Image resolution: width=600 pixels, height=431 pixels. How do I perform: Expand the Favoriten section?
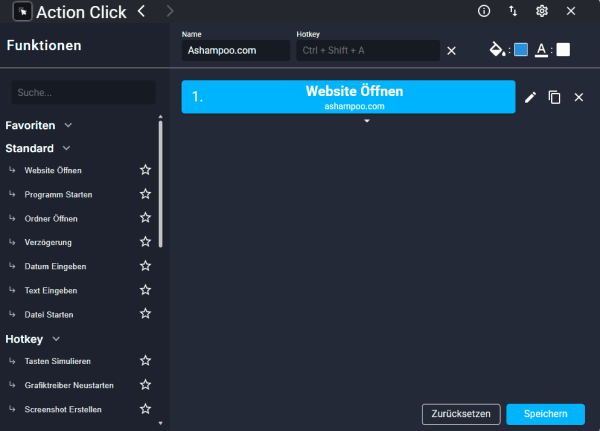click(68, 126)
